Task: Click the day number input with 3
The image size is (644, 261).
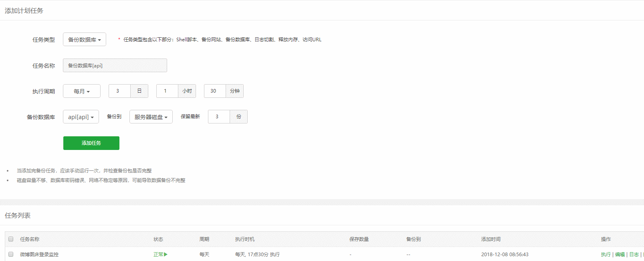Action: click(119, 91)
